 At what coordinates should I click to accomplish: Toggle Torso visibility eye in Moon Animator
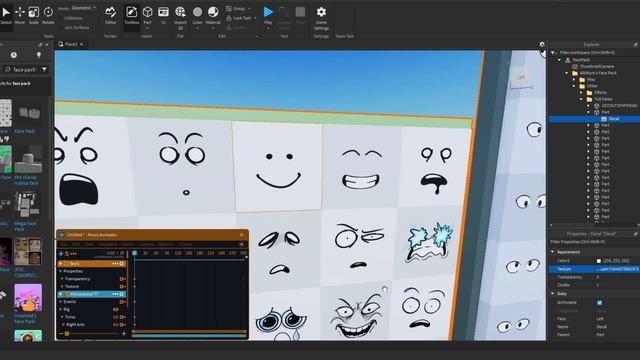pyautogui.click(x=116, y=317)
